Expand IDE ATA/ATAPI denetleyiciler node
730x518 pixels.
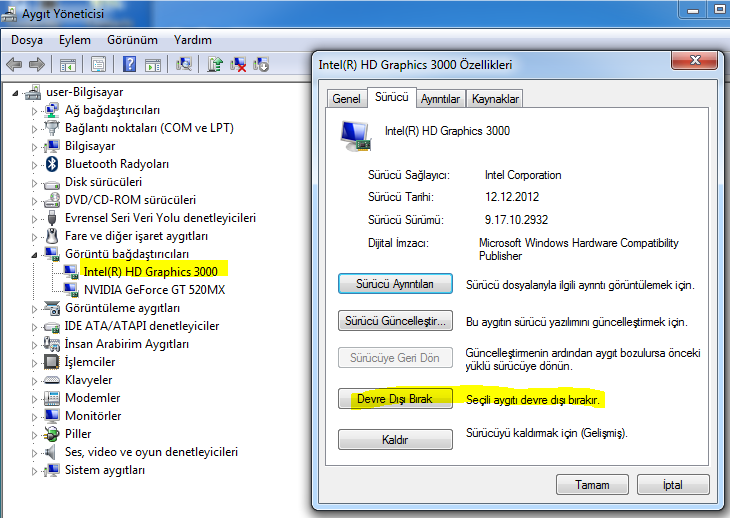[34, 327]
